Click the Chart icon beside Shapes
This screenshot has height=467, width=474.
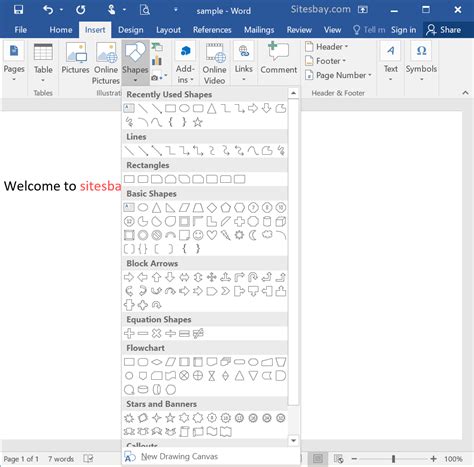[157, 61]
